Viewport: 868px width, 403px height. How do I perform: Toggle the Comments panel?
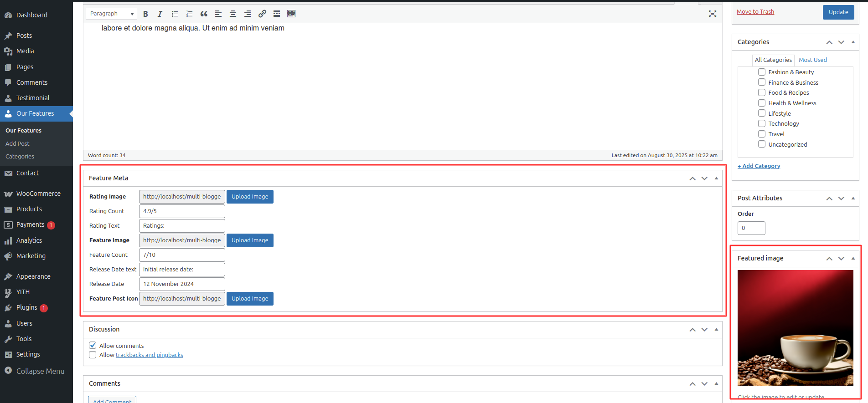(x=716, y=383)
